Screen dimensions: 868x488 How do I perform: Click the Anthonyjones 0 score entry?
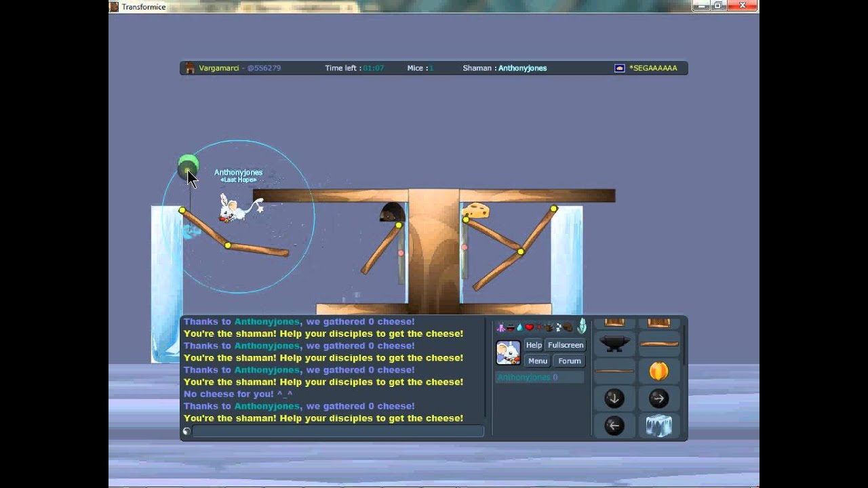click(x=540, y=377)
